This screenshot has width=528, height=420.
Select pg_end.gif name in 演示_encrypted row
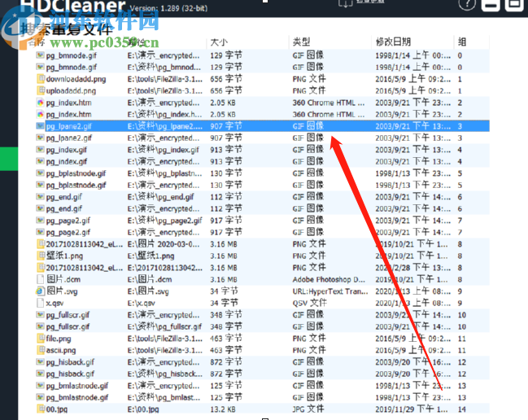point(64,209)
